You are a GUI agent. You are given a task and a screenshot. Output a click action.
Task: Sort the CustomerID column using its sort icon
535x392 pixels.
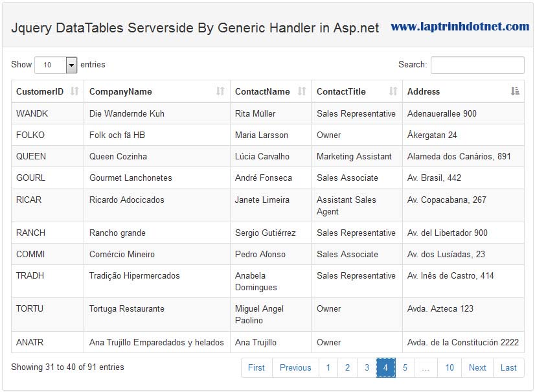click(x=76, y=91)
